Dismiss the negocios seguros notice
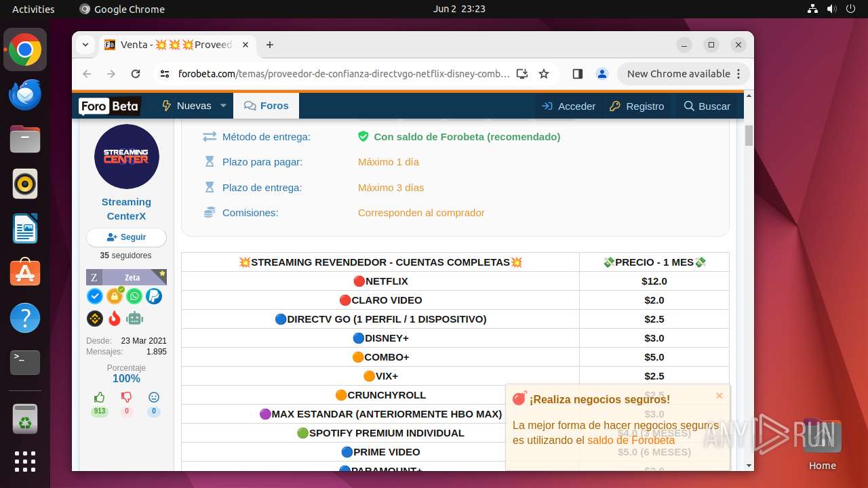The height and width of the screenshot is (488, 868). click(719, 396)
